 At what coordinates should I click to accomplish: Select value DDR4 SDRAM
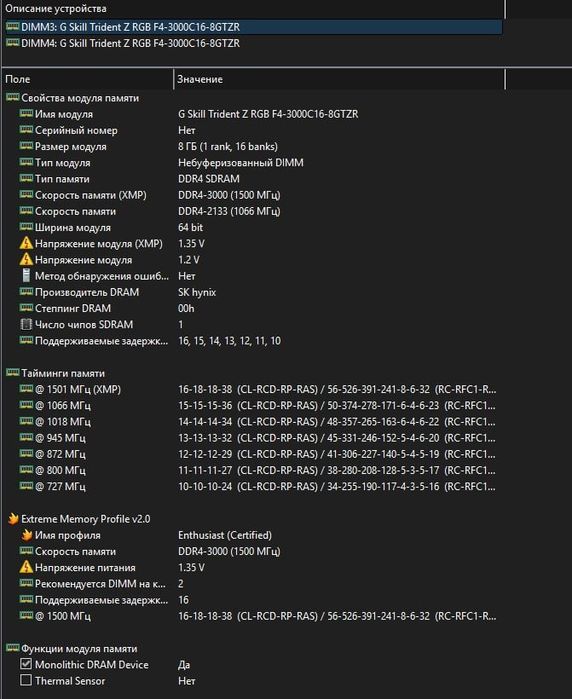click(x=209, y=179)
